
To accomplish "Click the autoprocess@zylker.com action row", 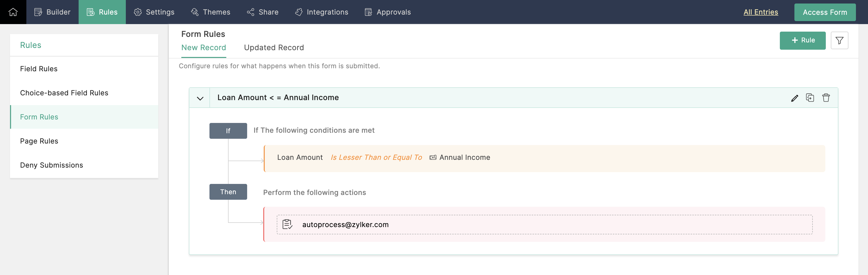I will [544, 225].
